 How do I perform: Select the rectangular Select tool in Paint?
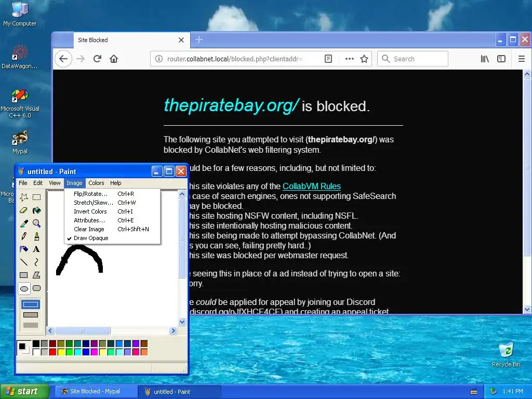pyautogui.click(x=37, y=197)
